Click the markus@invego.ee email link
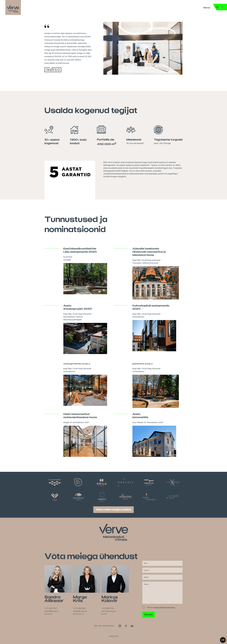227x644 pixels. click(x=109, y=611)
